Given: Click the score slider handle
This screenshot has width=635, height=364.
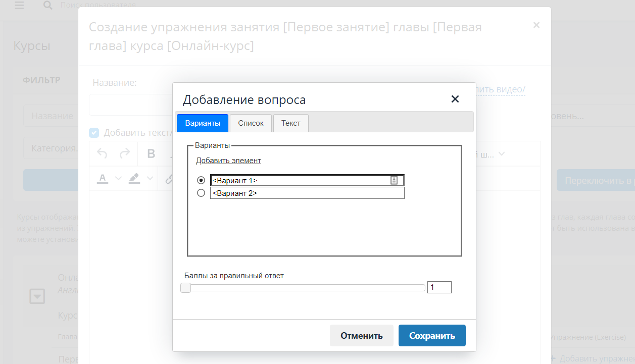Looking at the screenshot, I should pos(185,288).
